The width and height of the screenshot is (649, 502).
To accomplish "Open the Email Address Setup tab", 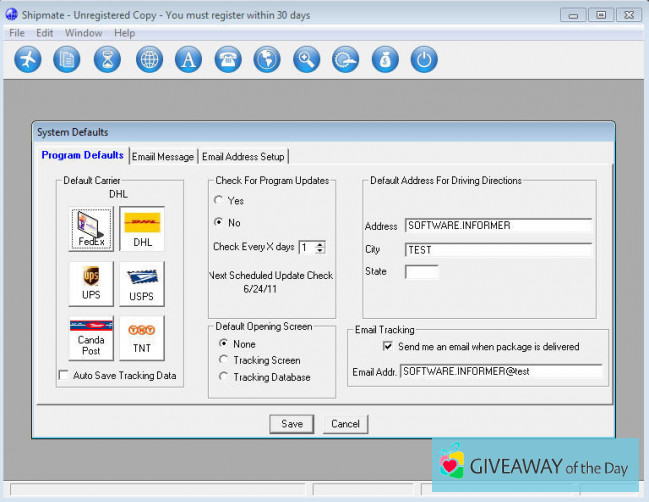I will (x=243, y=156).
